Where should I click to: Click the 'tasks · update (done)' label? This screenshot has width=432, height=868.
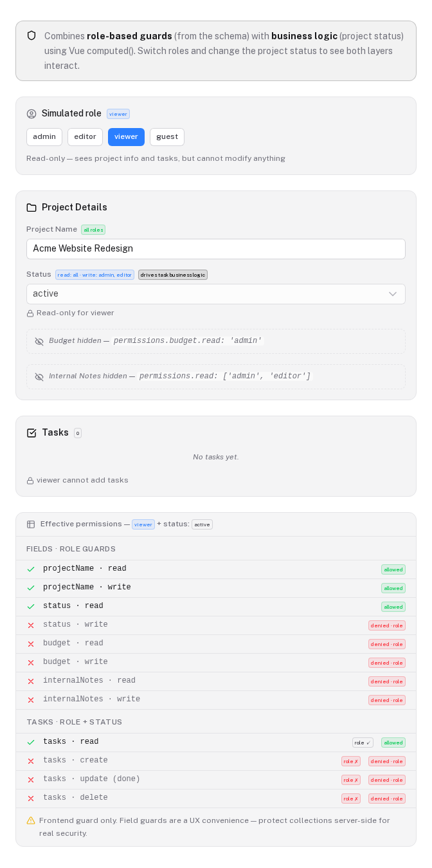click(91, 780)
